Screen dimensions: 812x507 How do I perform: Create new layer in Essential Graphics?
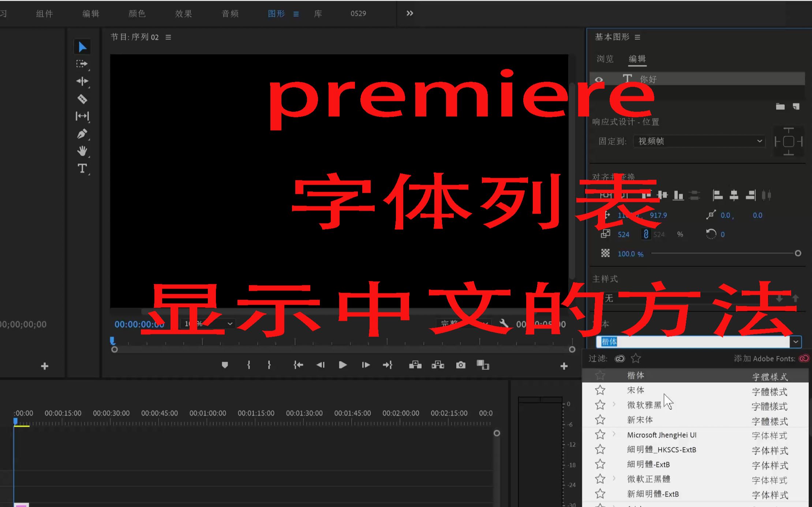[x=796, y=106]
